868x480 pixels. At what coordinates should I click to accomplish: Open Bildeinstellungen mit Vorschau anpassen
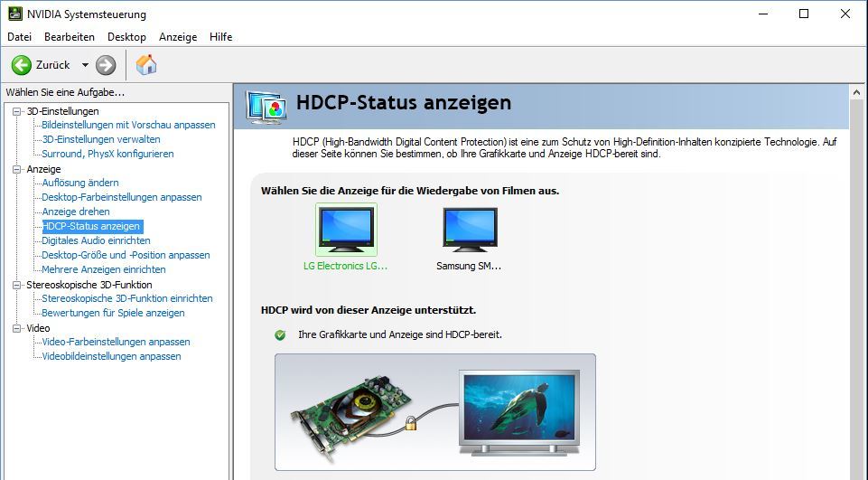[128, 125]
